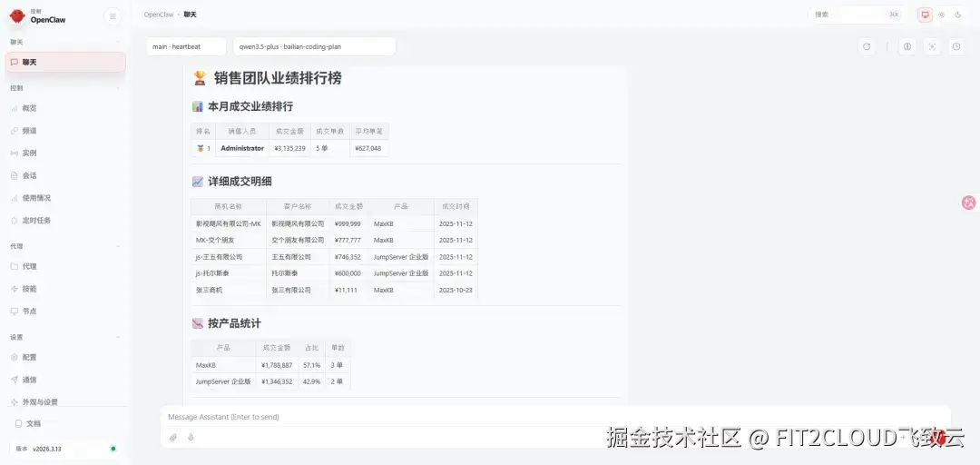Collapse the 代理 sidebar section chevron
The height and width of the screenshot is (465, 980).
(118, 247)
